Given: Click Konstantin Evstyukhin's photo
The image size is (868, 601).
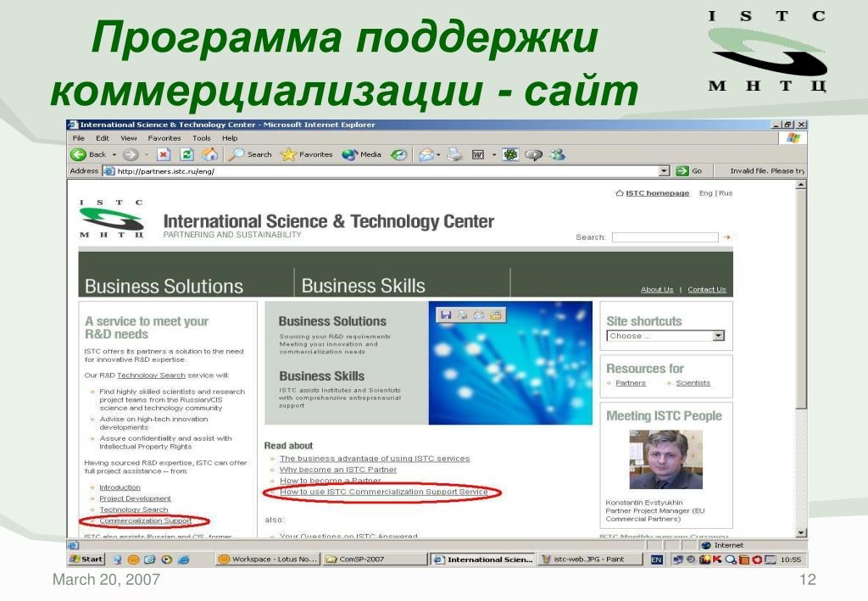Looking at the screenshot, I should coord(666,460).
